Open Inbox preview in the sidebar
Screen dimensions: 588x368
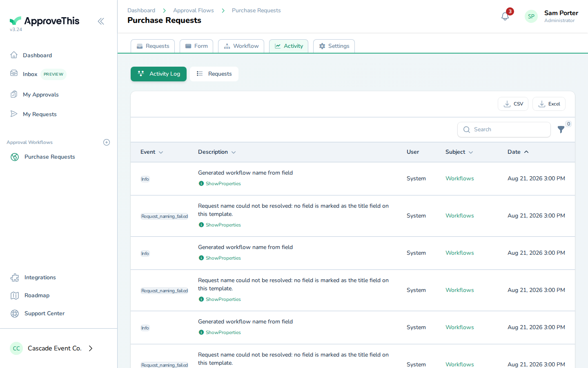pos(30,74)
